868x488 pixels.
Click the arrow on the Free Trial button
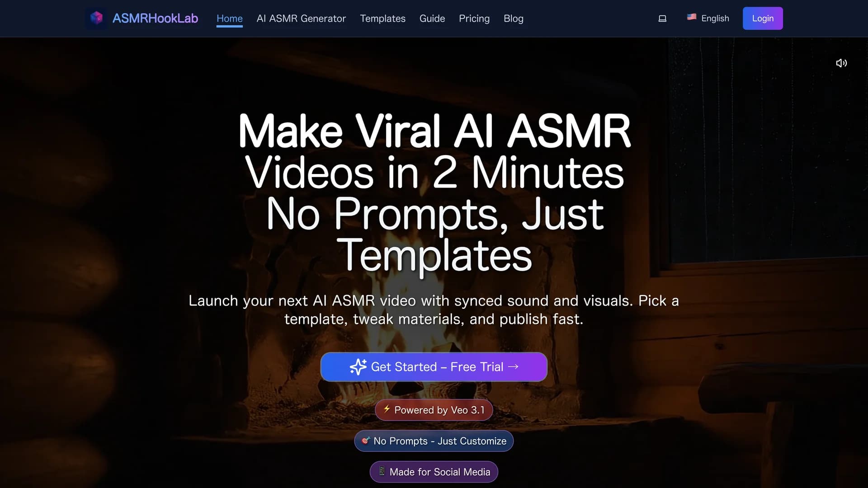click(513, 366)
